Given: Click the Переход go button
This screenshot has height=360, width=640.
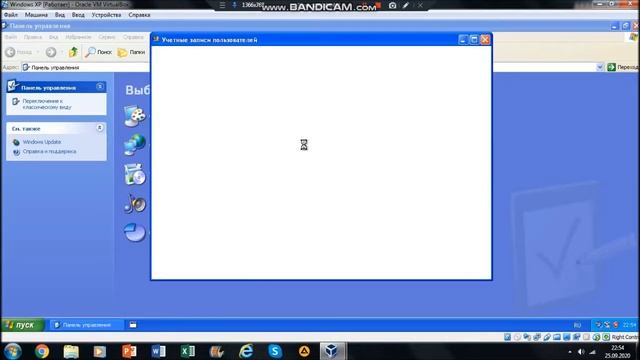Looking at the screenshot, I should point(622,67).
